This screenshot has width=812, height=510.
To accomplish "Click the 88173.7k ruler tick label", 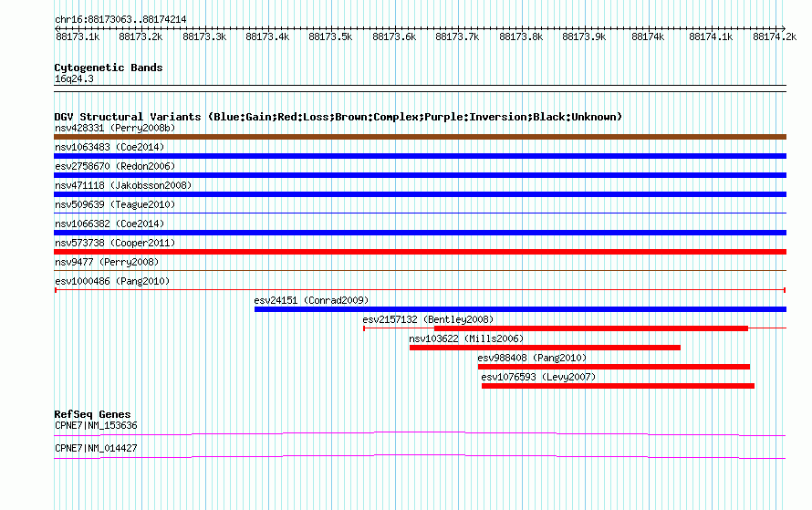I will 457,36.
